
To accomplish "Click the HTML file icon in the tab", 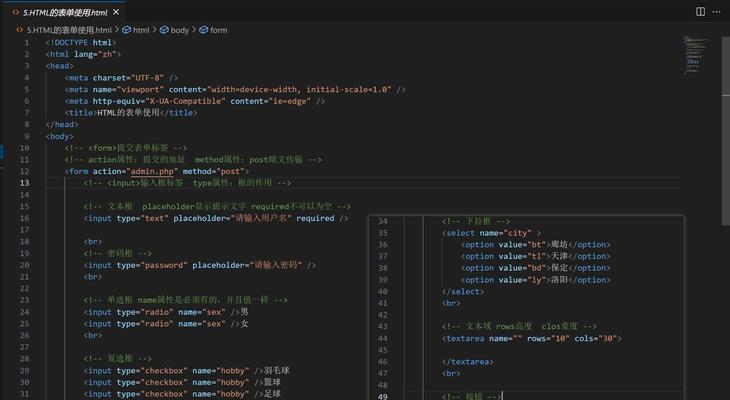I will coord(16,12).
